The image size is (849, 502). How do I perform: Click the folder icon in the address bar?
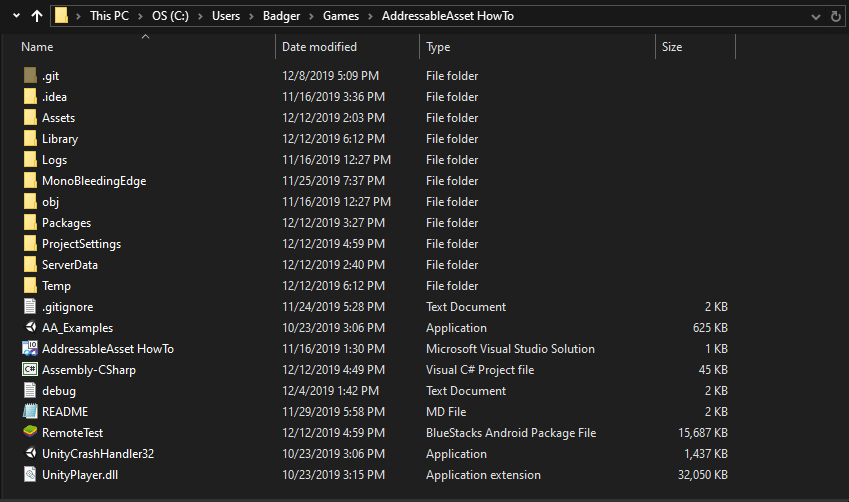point(61,16)
